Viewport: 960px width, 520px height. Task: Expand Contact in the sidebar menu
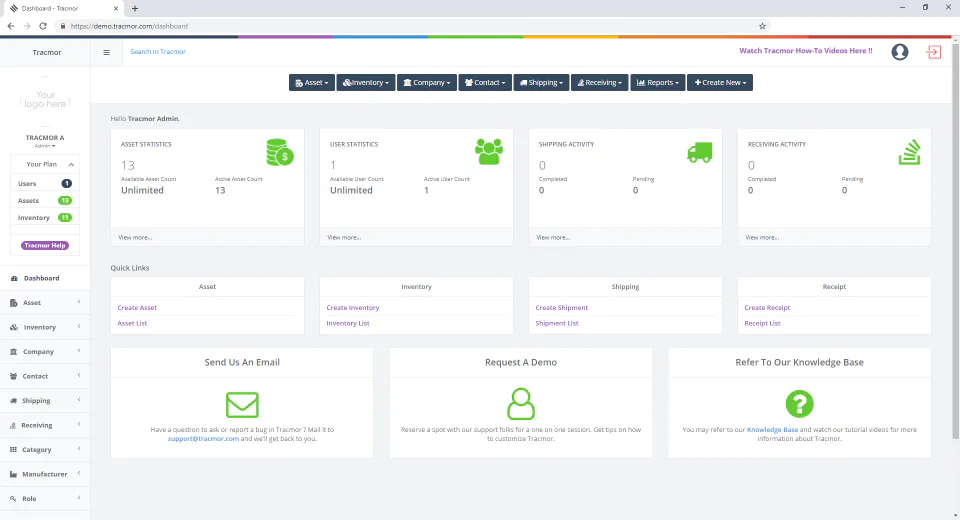pyautogui.click(x=45, y=376)
